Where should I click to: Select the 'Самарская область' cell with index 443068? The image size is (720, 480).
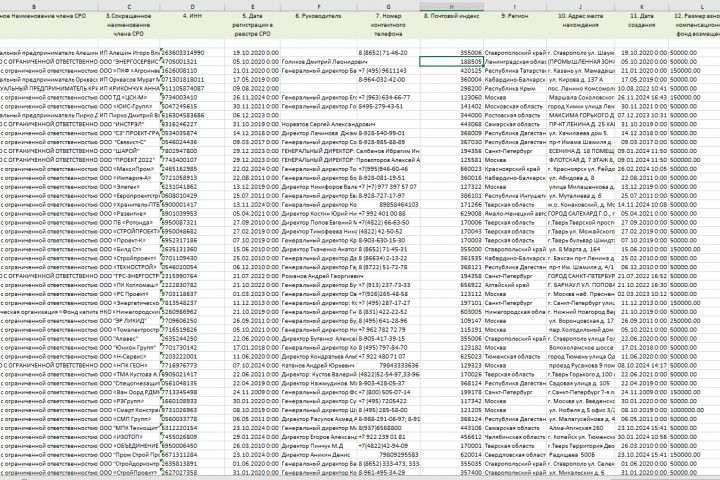click(515, 124)
